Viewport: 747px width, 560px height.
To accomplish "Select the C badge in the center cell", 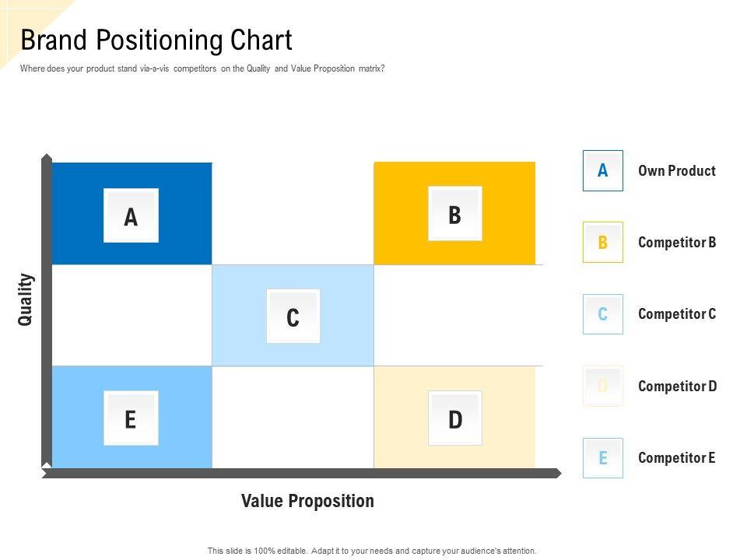I will (x=293, y=317).
